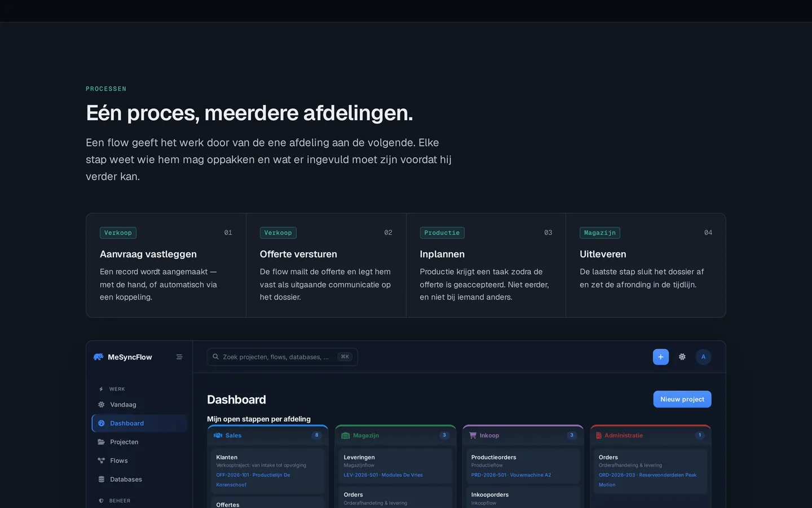812x508 pixels.
Task: Open the Orders card under Administratie
Action: point(651,471)
